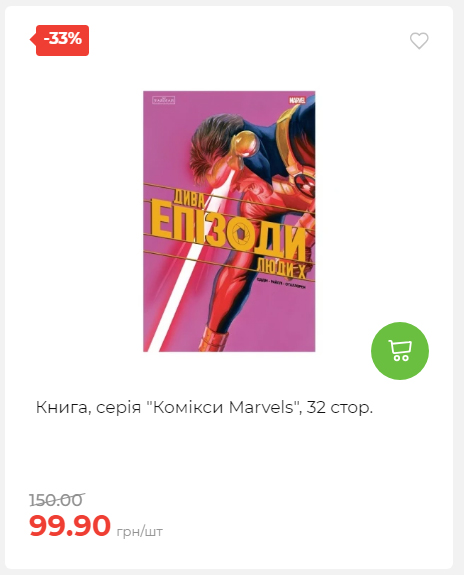
Task: Click the yellow 'ЕПІЗОДИ' title on cover
Action: pyautogui.click(x=227, y=229)
